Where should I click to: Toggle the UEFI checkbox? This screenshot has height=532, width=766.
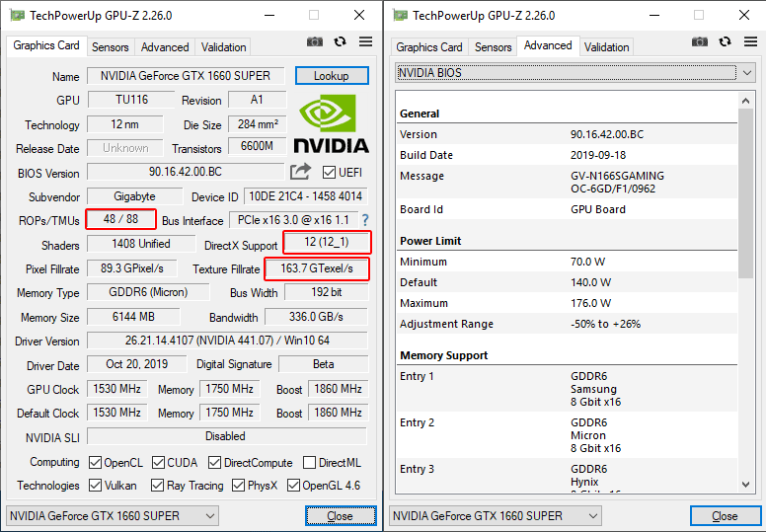329,173
